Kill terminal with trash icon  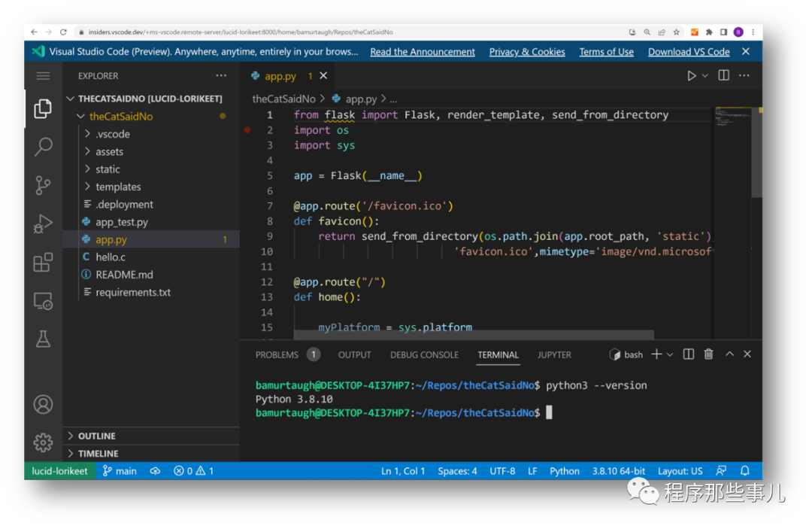(x=708, y=354)
